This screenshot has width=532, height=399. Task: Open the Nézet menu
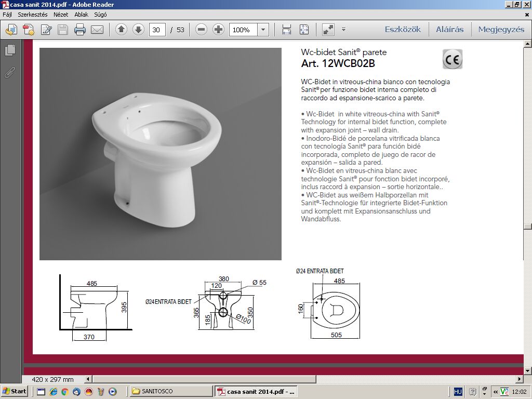pyautogui.click(x=61, y=15)
